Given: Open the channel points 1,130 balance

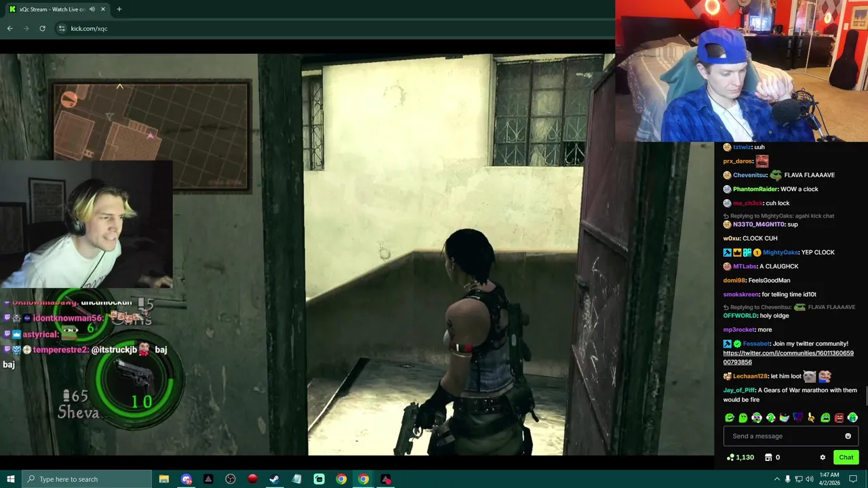Looking at the screenshot, I should click(x=740, y=457).
